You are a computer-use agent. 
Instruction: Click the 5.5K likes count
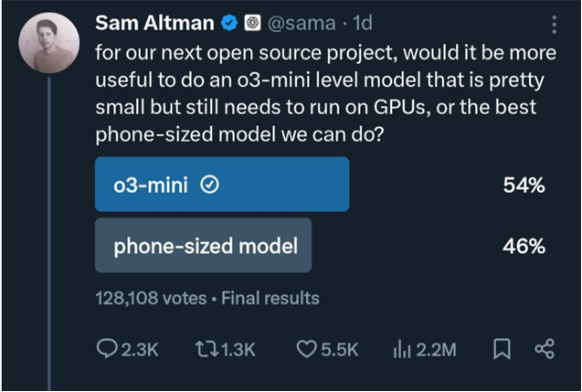point(339,349)
